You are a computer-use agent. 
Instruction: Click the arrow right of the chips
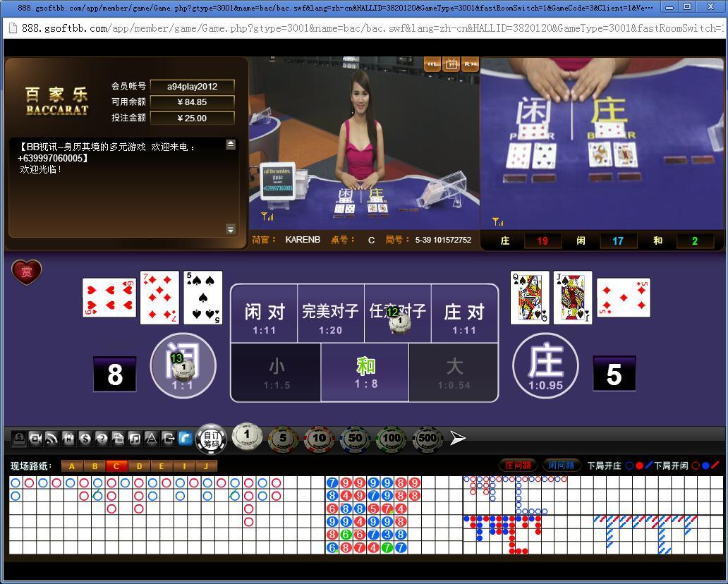[x=458, y=439]
